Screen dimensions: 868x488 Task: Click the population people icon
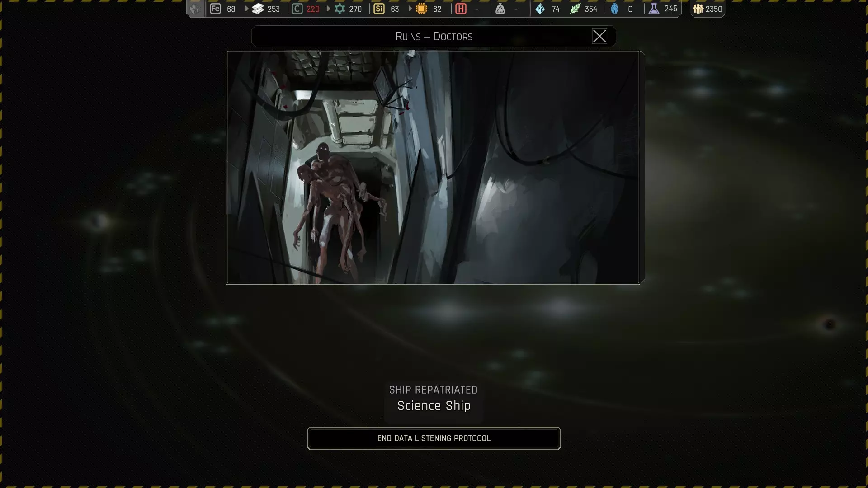(698, 9)
